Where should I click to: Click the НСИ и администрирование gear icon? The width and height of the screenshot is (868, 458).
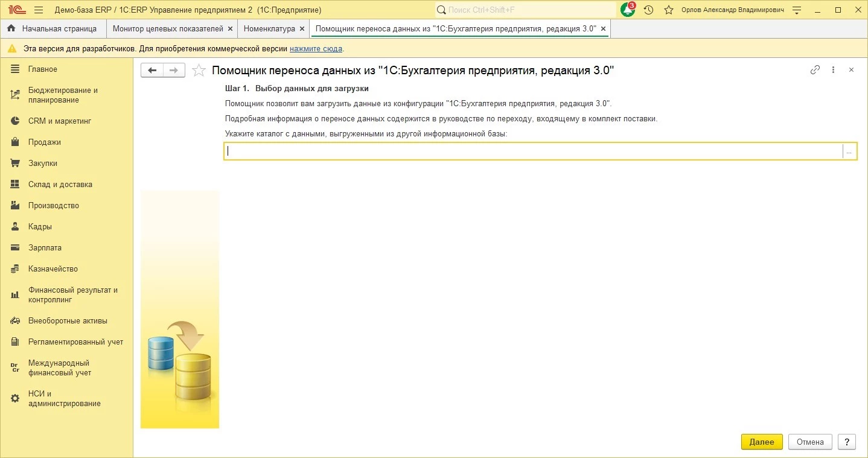16,399
